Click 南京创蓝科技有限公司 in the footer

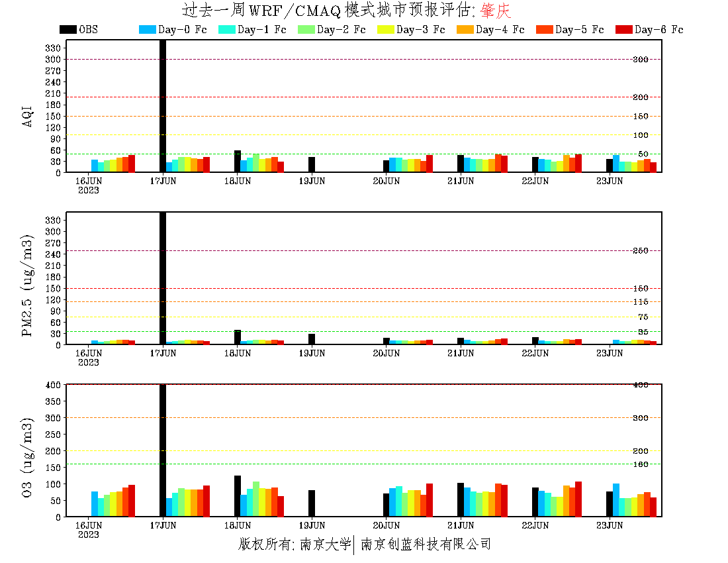pos(426,544)
